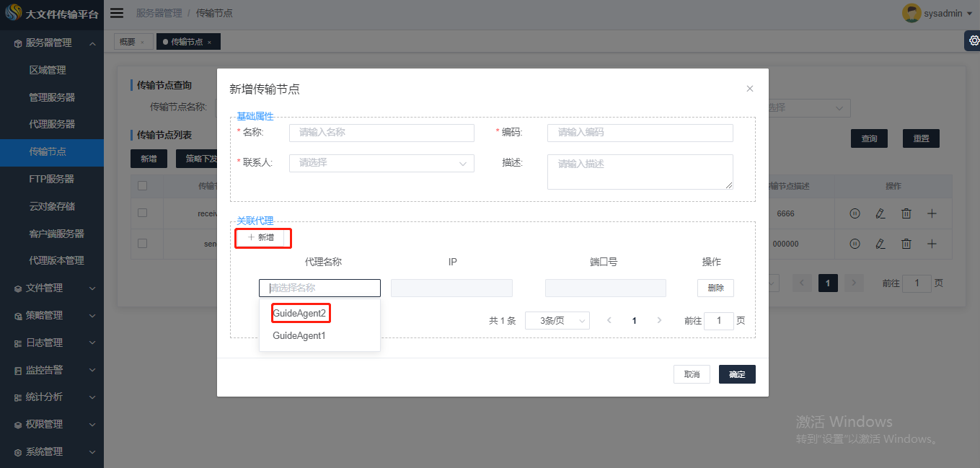Click the delete trash icon in second row
Screen dimensions: 980x468
pos(906,244)
